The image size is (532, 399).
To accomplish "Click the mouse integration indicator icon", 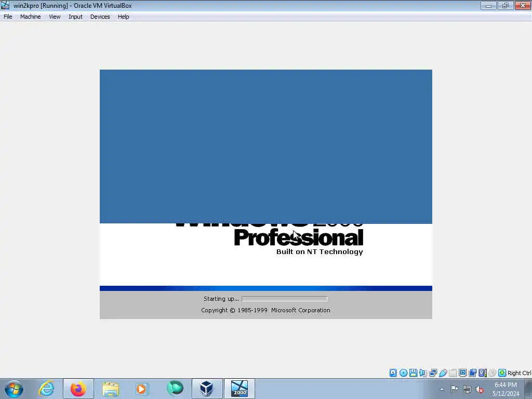I will [x=493, y=373].
